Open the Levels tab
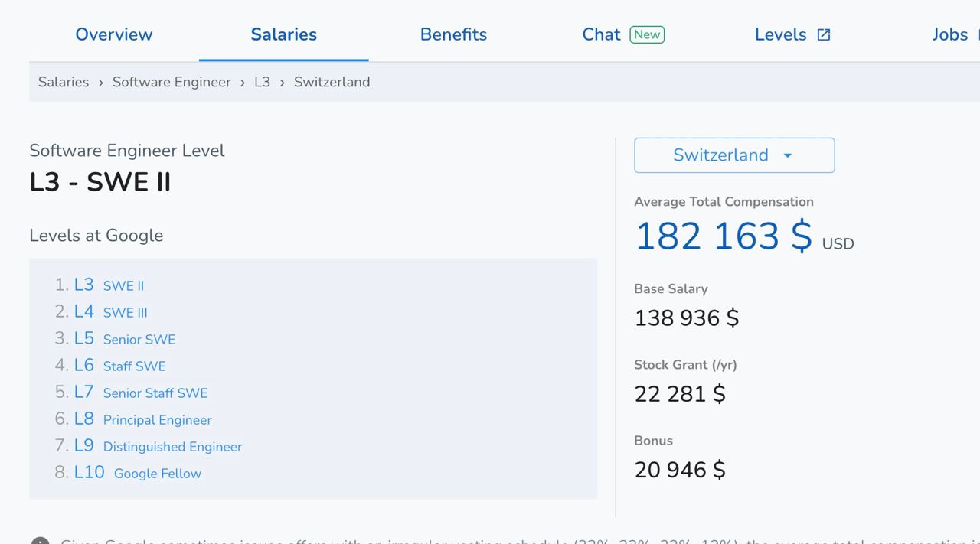This screenshot has height=544, width=980. click(780, 34)
